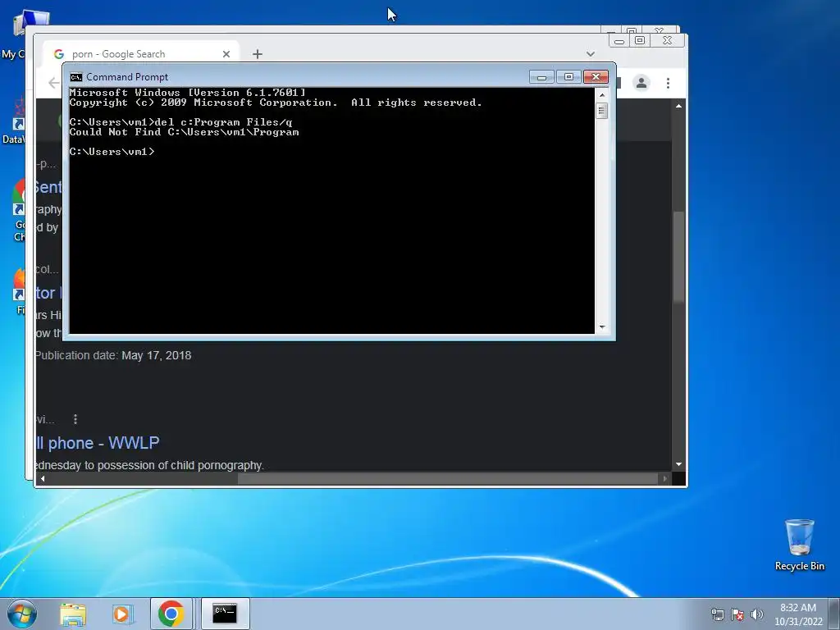Open the network status tray icon
This screenshot has width=840, height=630.
coord(717,614)
